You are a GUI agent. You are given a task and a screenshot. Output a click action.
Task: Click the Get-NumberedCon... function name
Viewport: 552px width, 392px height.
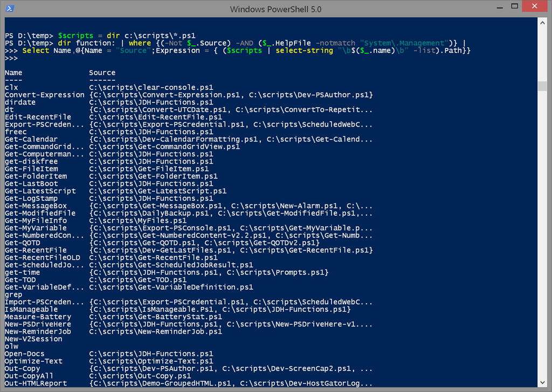click(45, 235)
